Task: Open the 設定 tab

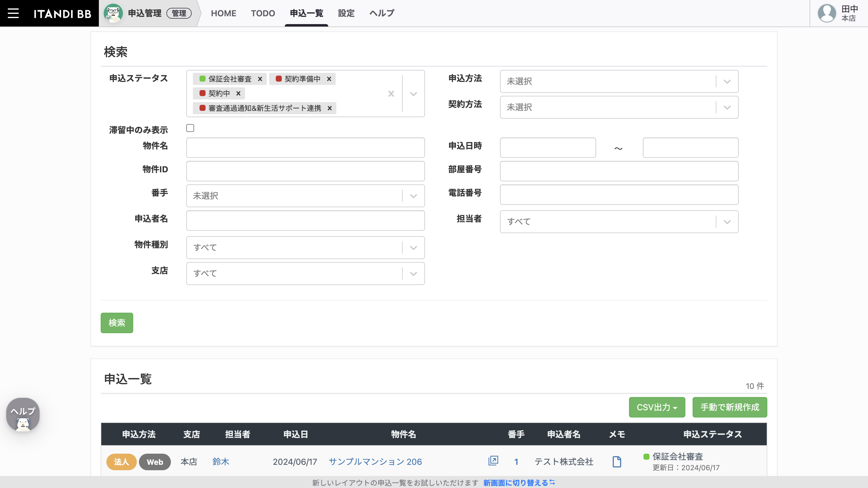Action: pyautogui.click(x=346, y=14)
